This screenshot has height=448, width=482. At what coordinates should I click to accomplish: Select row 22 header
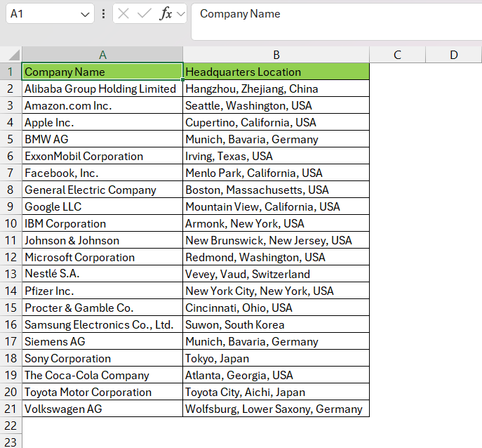pos(11,426)
